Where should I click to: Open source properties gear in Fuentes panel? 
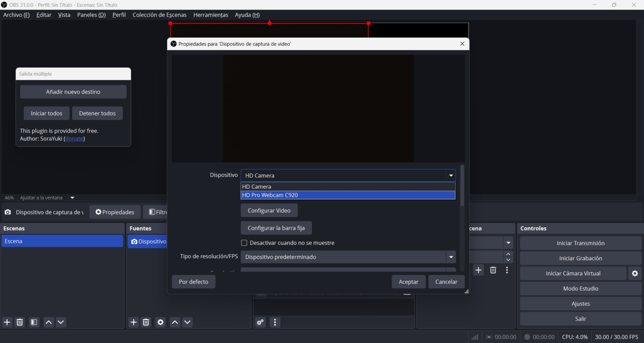[x=160, y=322]
